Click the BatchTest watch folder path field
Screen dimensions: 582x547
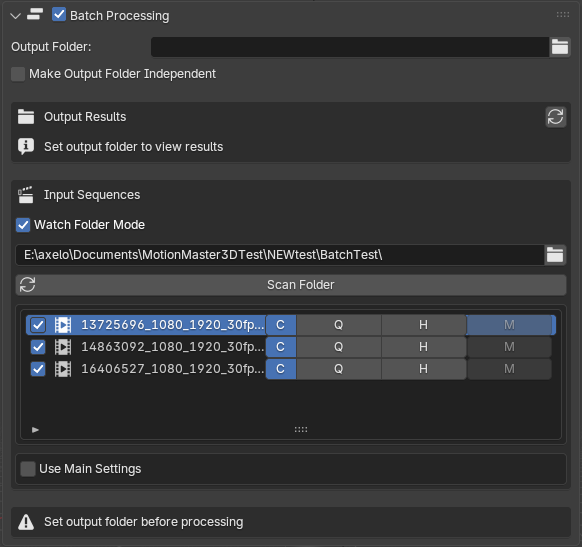pyautogui.click(x=280, y=255)
